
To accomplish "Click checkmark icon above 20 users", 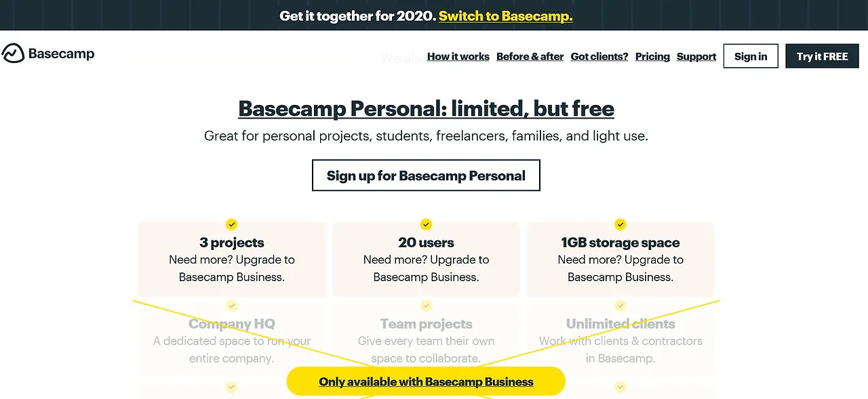I will [426, 224].
